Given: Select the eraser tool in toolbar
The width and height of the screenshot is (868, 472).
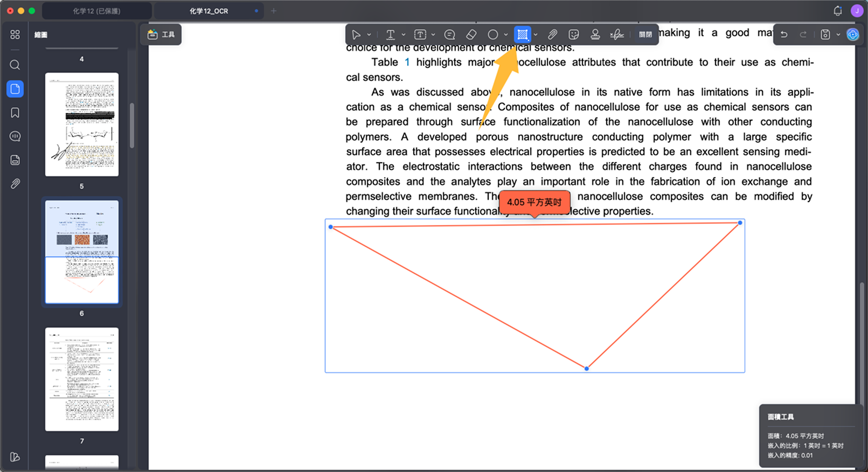Looking at the screenshot, I should click(471, 34).
